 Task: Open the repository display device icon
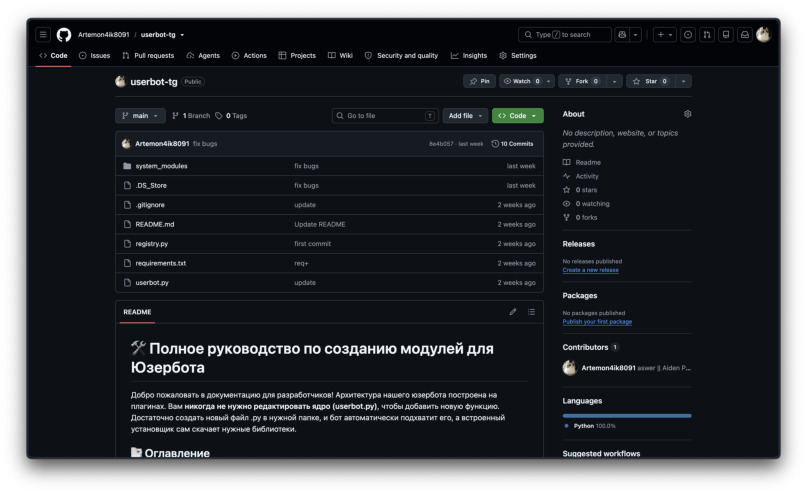(x=726, y=34)
